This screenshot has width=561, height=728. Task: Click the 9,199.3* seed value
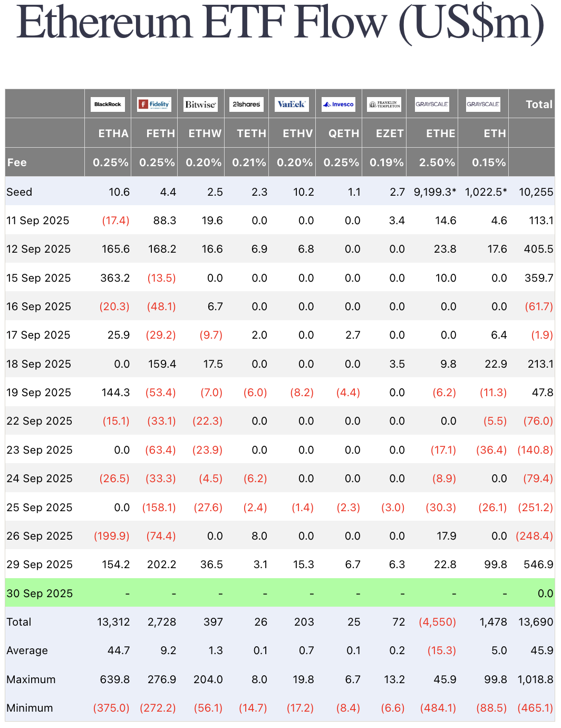coord(435,192)
